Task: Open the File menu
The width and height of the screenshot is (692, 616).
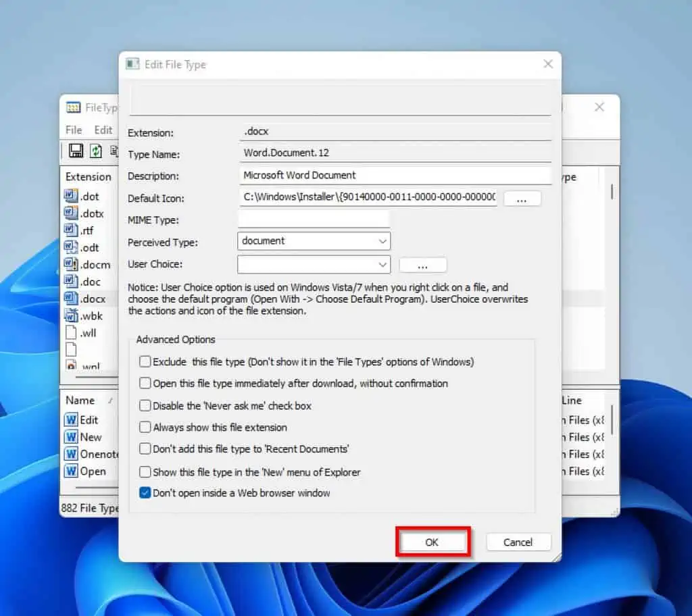Action: 74,130
